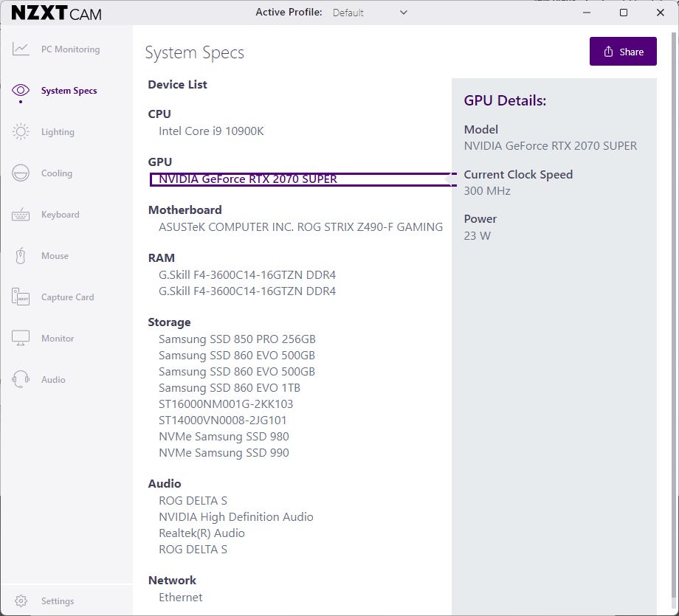
Task: Select first G.Skill F4-3600C14-16GTZN DDR4 entry
Action: coord(247,275)
